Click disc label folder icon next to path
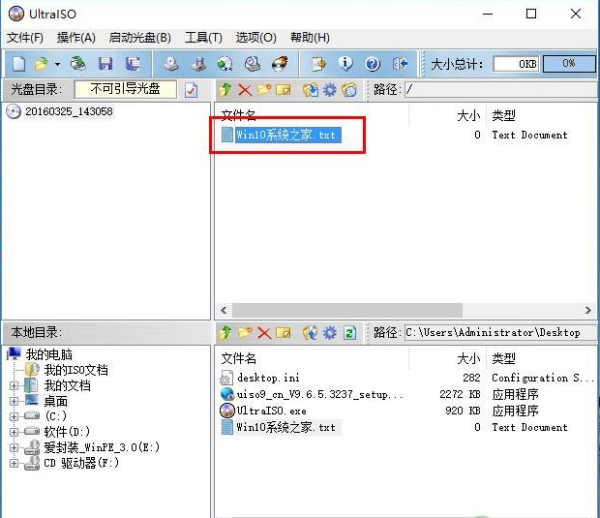600x518 pixels. click(x=349, y=90)
